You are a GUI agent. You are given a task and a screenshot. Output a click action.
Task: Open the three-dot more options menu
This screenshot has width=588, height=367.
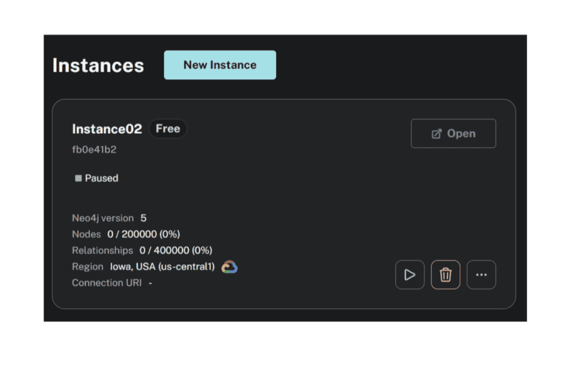481,275
